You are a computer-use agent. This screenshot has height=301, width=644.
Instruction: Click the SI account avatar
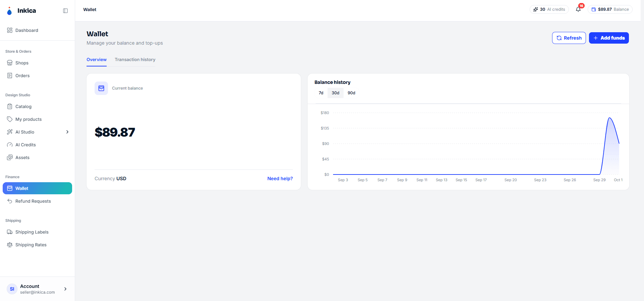[12, 289]
